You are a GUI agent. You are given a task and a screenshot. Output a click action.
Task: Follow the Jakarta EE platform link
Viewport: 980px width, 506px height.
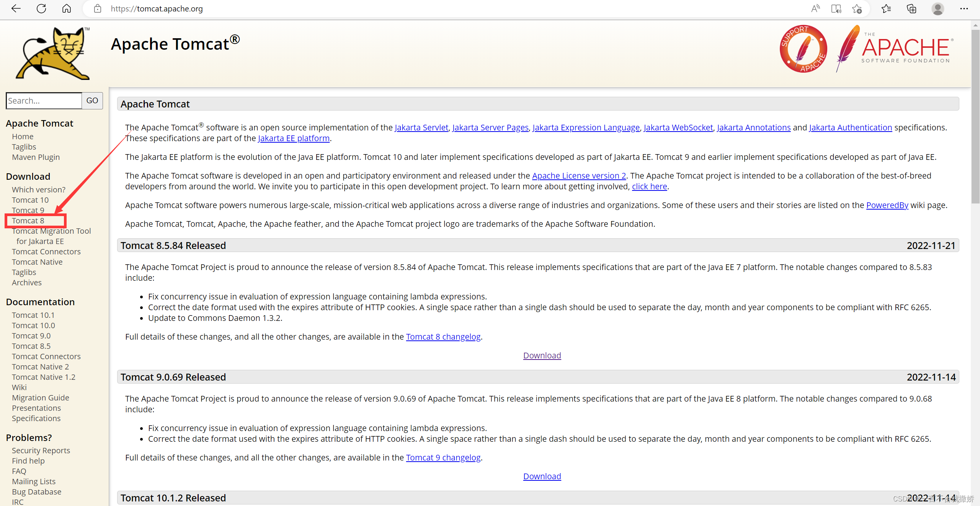tap(294, 138)
